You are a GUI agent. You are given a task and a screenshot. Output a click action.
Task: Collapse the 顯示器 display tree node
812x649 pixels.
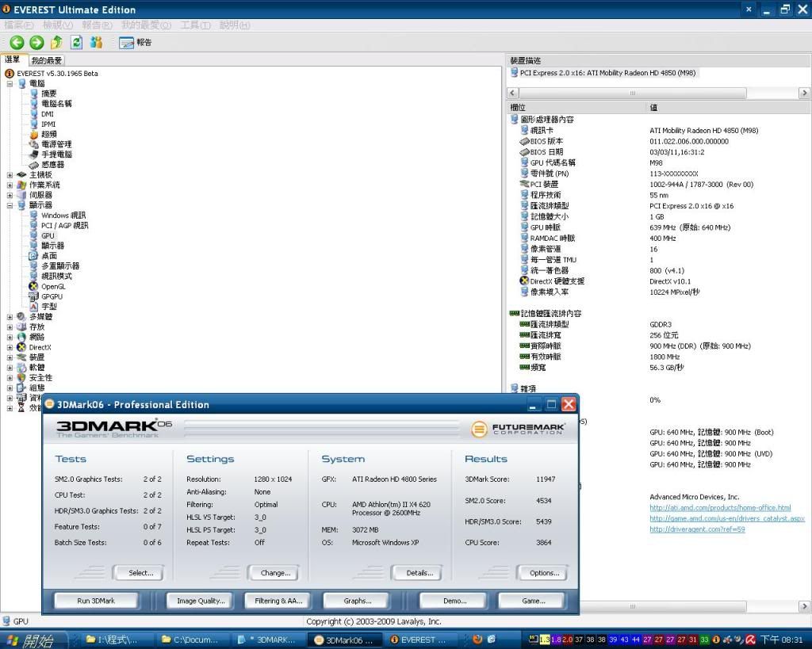pyautogui.click(x=10, y=205)
